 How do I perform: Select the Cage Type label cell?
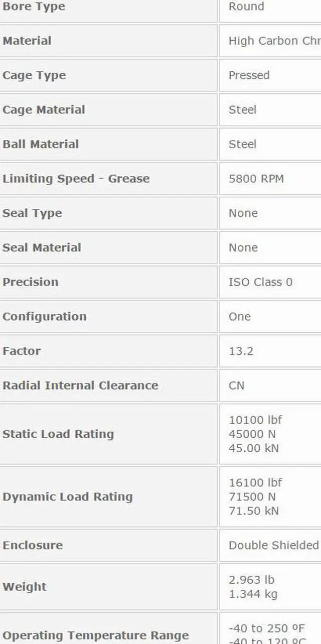tap(34, 75)
